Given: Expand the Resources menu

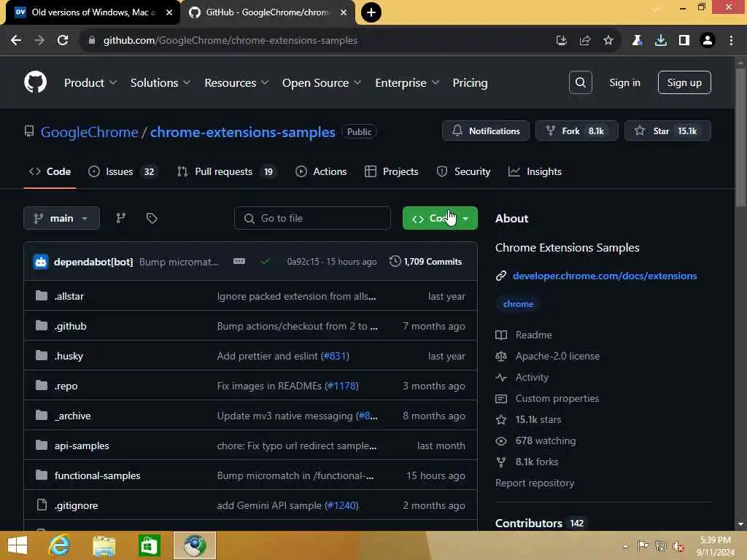Looking at the screenshot, I should [x=236, y=83].
